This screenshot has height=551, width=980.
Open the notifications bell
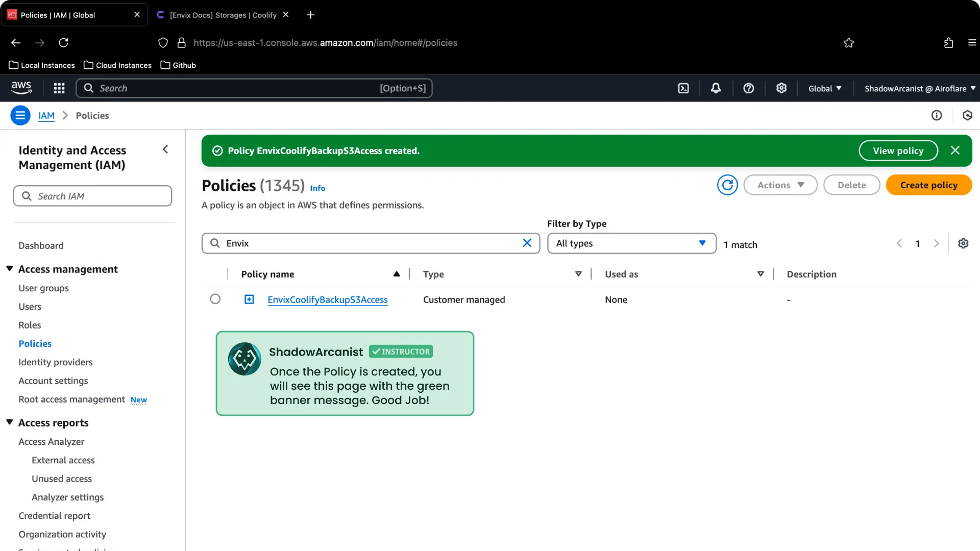point(715,88)
